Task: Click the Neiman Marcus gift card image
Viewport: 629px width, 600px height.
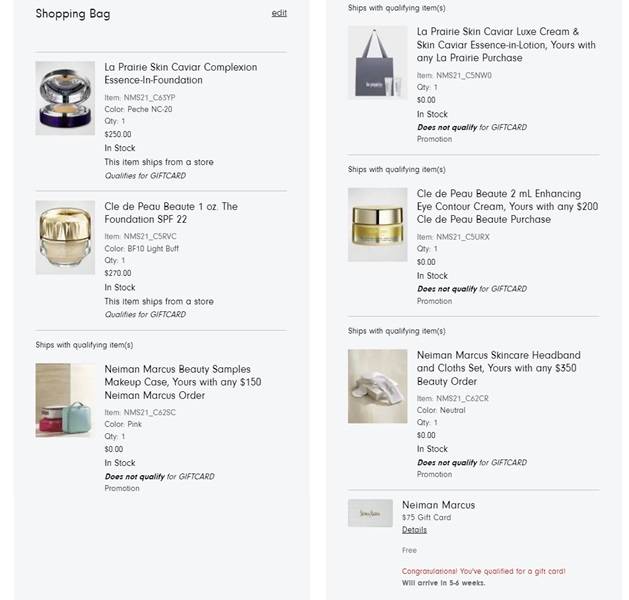Action: coord(370,513)
